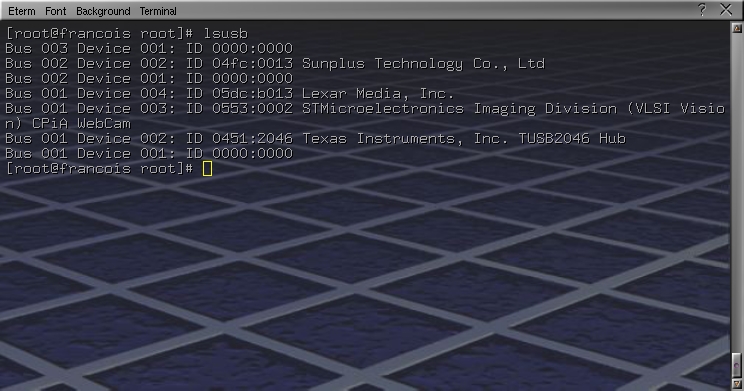Click the CPiA WebCam wrapped text
744x391 pixels.
81,123
